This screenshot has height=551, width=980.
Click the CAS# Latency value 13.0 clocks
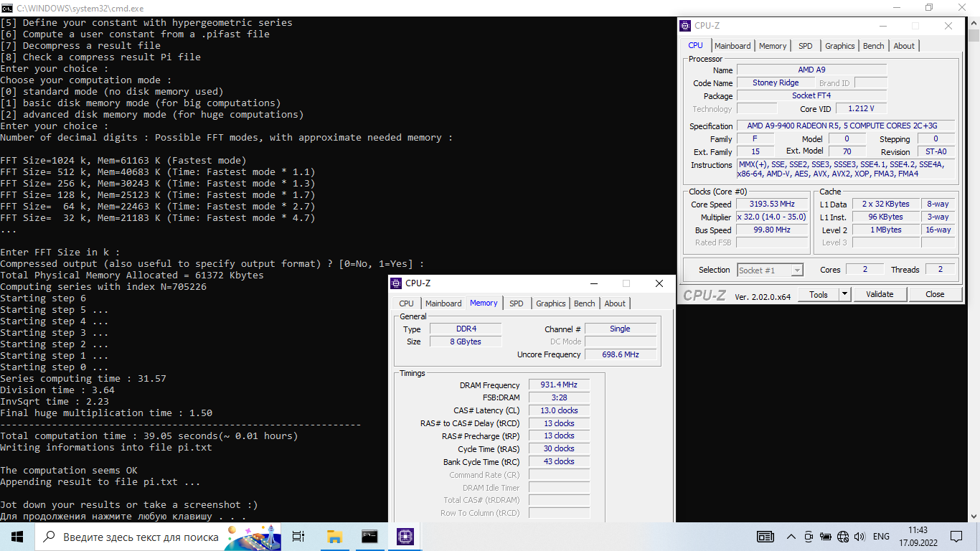(x=559, y=410)
